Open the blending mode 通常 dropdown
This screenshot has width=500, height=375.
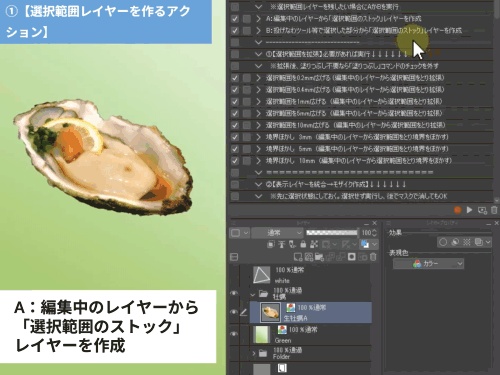(x=277, y=233)
